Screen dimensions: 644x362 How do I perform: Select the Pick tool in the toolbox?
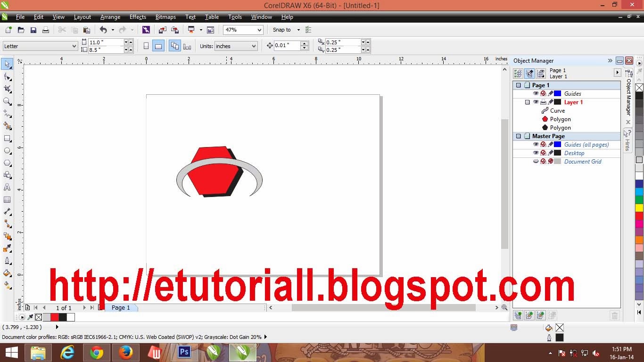7,64
